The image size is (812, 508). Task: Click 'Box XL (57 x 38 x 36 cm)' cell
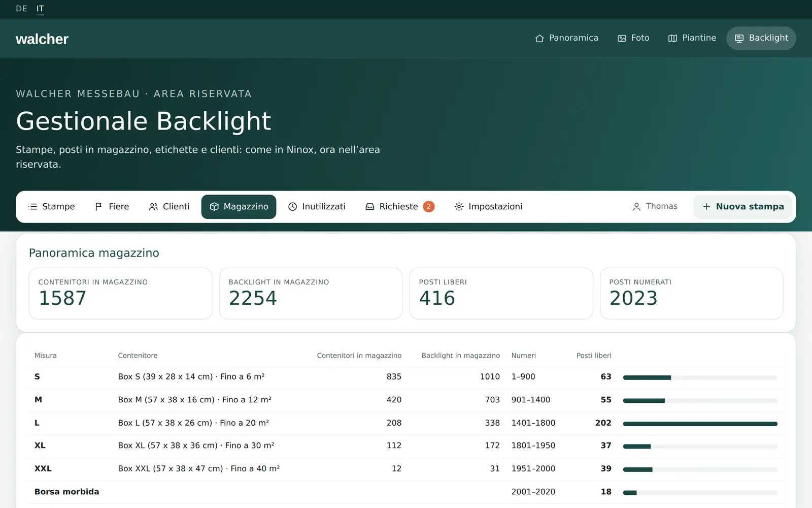click(x=196, y=446)
